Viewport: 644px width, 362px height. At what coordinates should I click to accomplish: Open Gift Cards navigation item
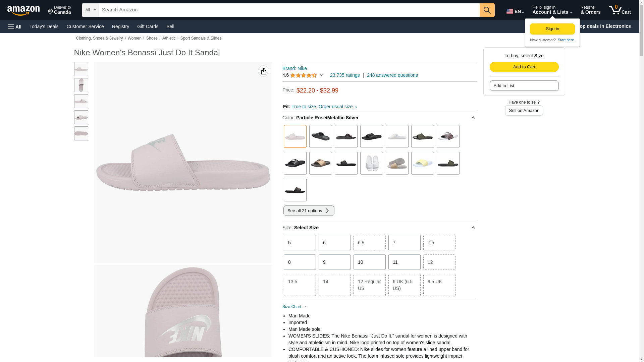[148, 26]
